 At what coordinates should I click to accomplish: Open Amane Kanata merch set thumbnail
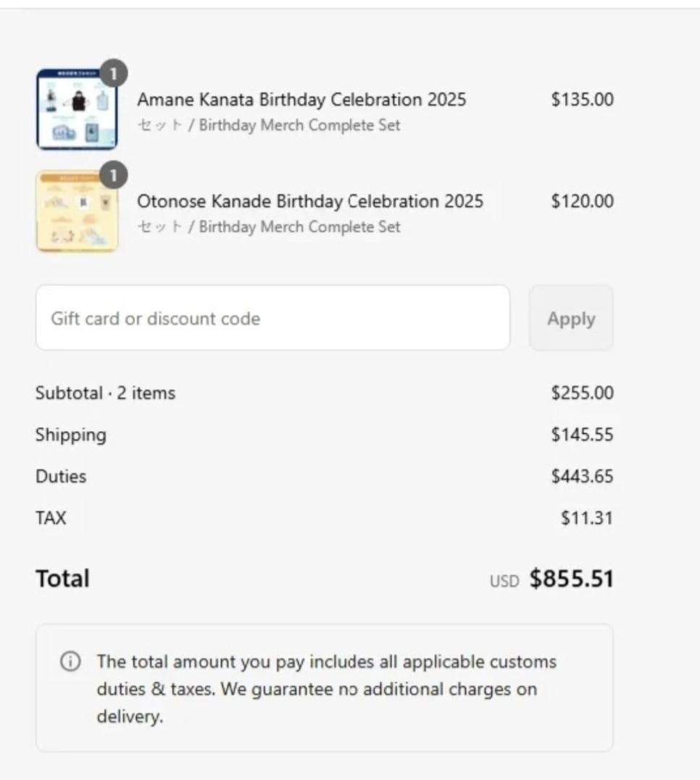tap(76, 110)
